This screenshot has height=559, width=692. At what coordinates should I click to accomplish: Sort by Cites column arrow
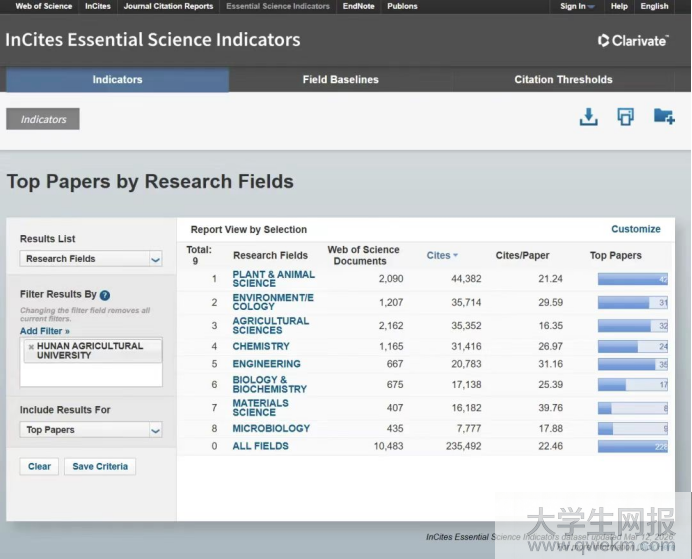pyautogui.click(x=456, y=256)
